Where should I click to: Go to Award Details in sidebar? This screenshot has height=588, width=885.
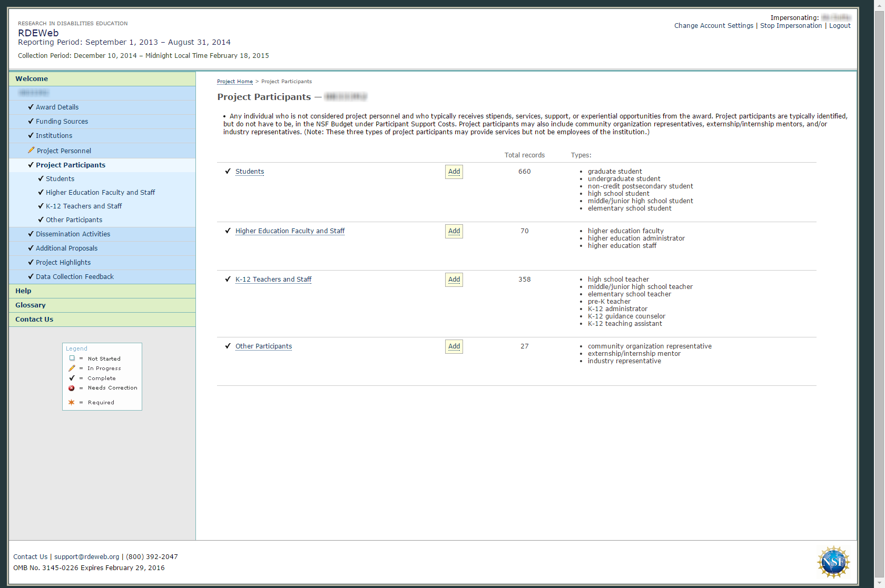coord(57,107)
